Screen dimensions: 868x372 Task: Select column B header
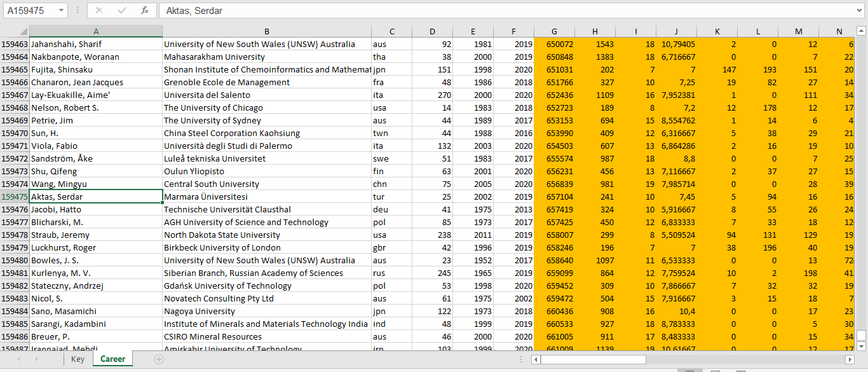click(x=267, y=32)
